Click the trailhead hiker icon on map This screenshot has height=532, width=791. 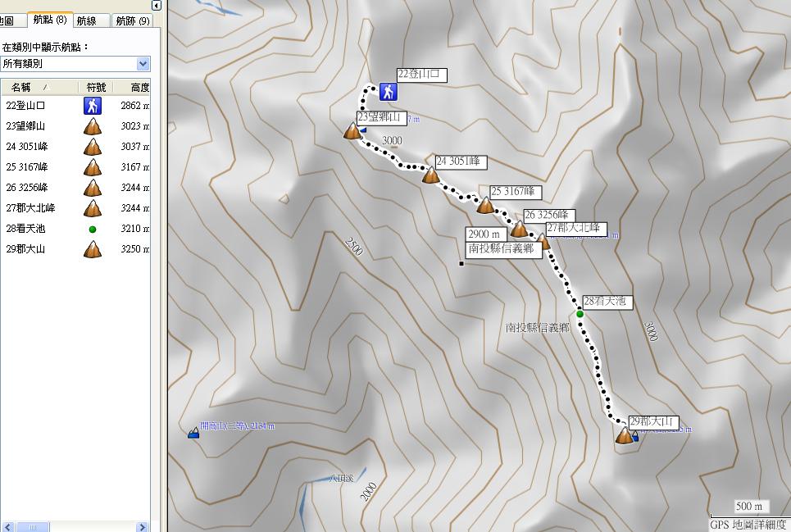(x=388, y=92)
